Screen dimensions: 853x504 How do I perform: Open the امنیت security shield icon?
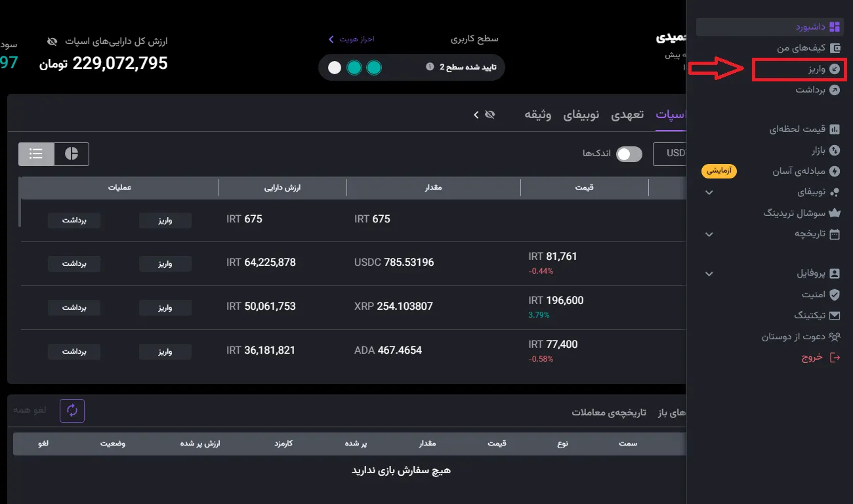833,294
